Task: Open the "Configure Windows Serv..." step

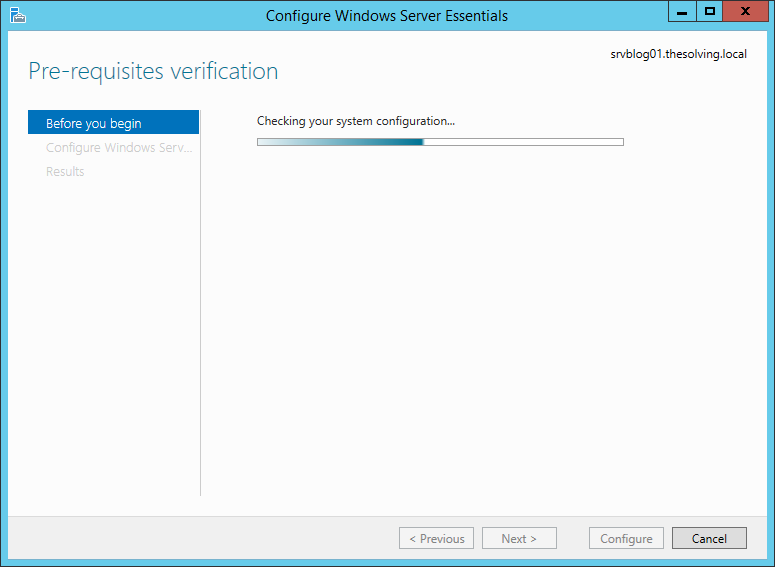Action: (x=118, y=147)
